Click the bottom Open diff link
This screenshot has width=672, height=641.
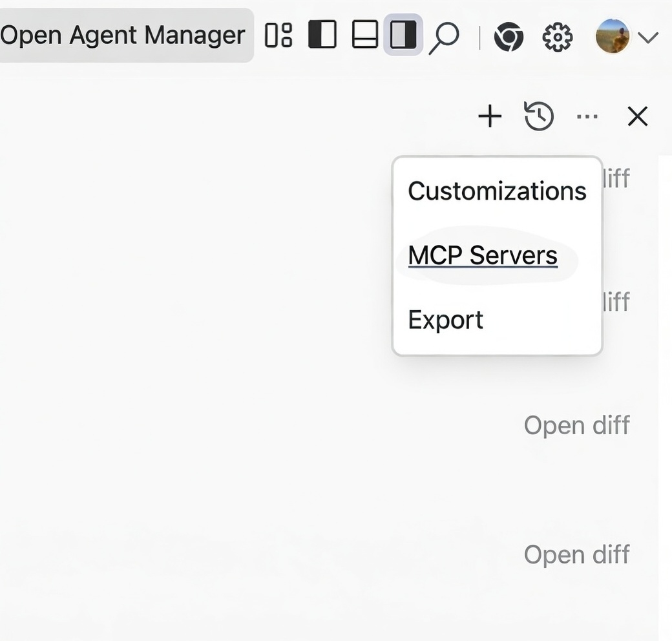tap(576, 554)
